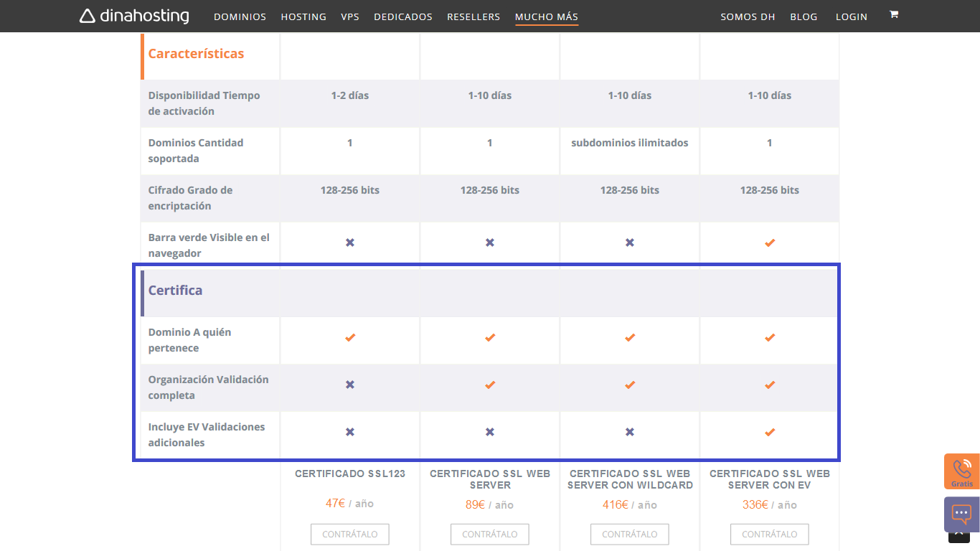Click the scroll-to-top arrow icon
Viewport: 980px width, 551px height.
tap(961, 538)
